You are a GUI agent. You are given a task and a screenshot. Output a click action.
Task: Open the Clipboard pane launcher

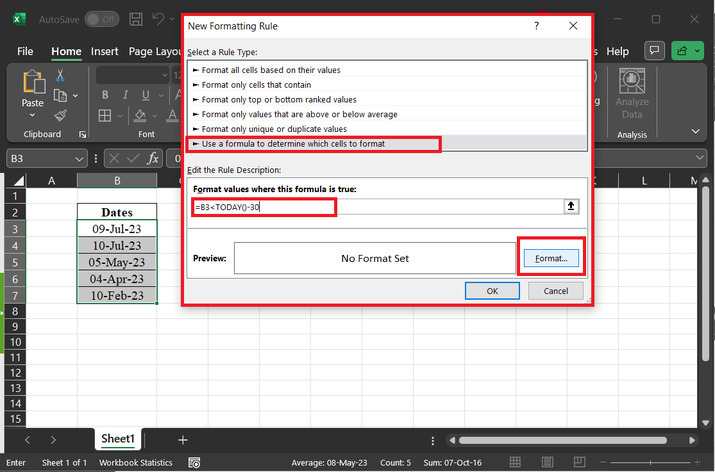click(83, 134)
